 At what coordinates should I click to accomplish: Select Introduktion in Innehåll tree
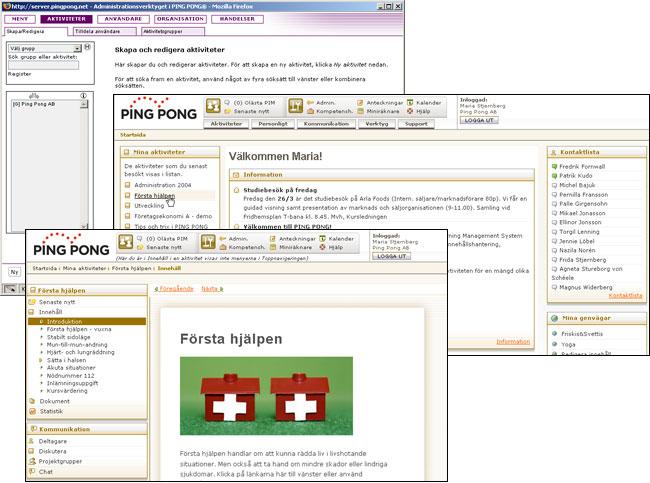coord(87,321)
